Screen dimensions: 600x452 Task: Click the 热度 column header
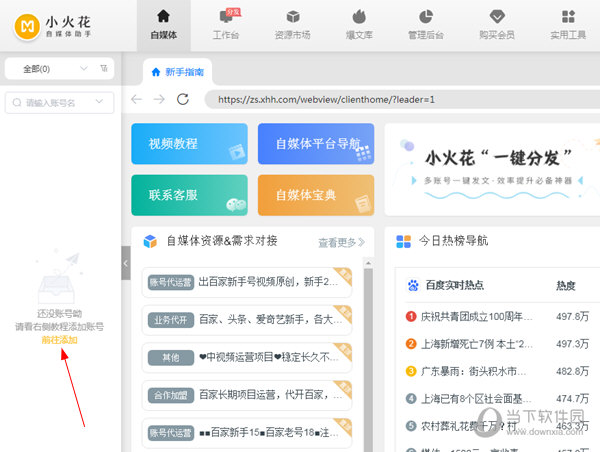click(566, 286)
